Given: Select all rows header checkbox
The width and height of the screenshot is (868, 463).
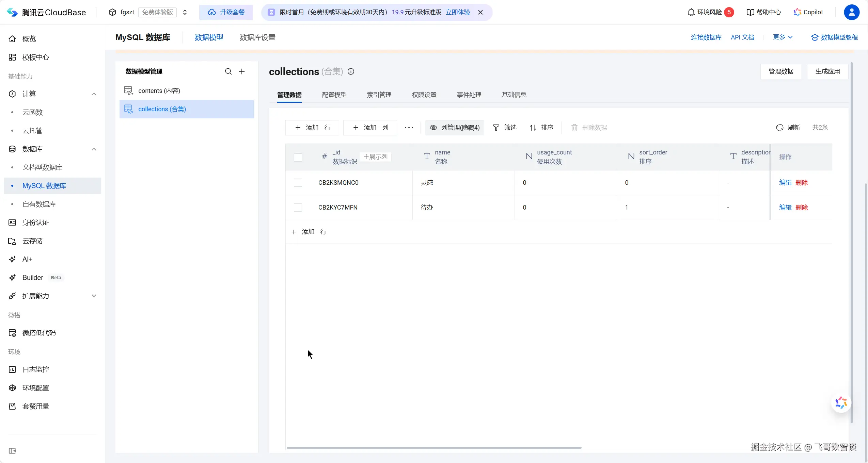Looking at the screenshot, I should pyautogui.click(x=298, y=157).
